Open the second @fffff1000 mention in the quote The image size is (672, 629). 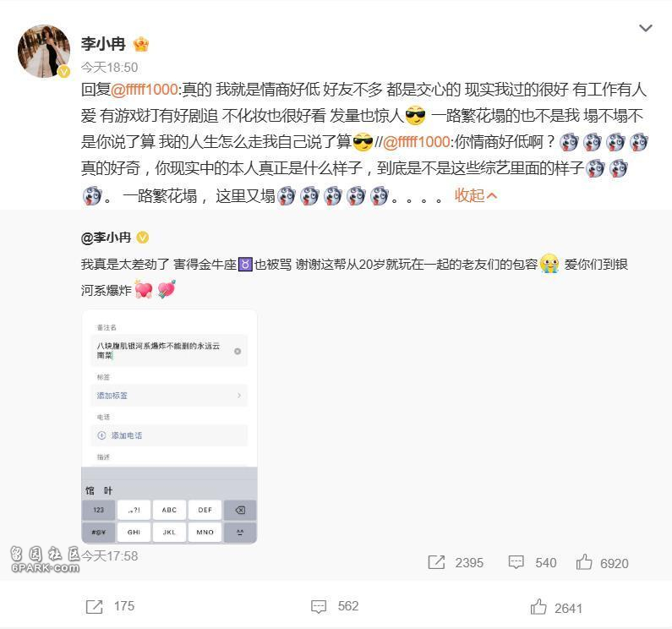tap(416, 142)
